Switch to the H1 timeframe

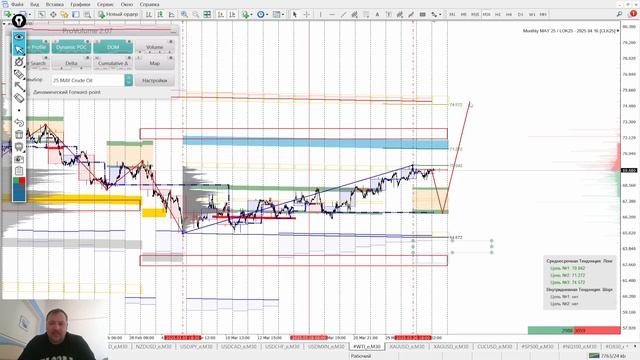(x=498, y=14)
